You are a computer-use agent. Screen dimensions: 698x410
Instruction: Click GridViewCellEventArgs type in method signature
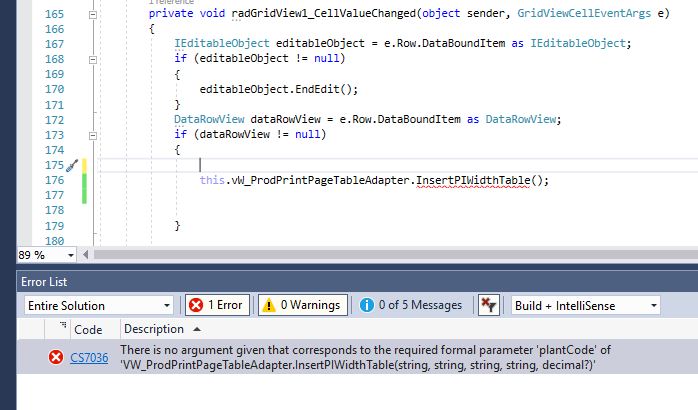point(584,13)
